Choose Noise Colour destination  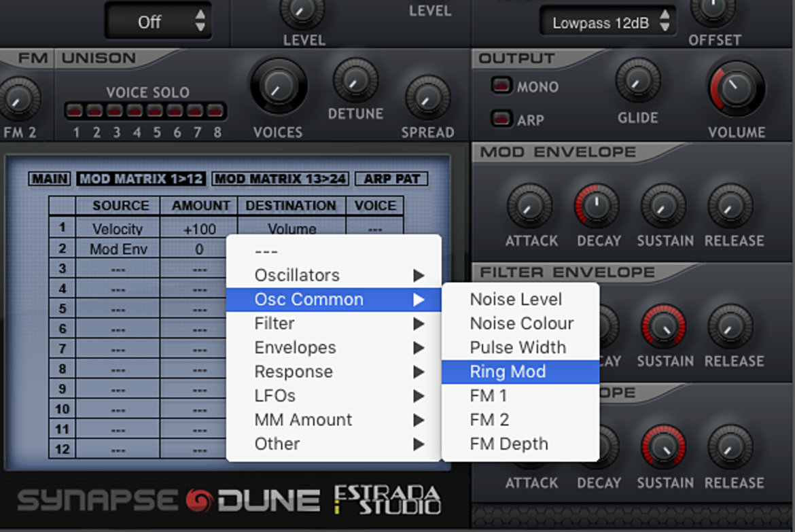pos(520,323)
